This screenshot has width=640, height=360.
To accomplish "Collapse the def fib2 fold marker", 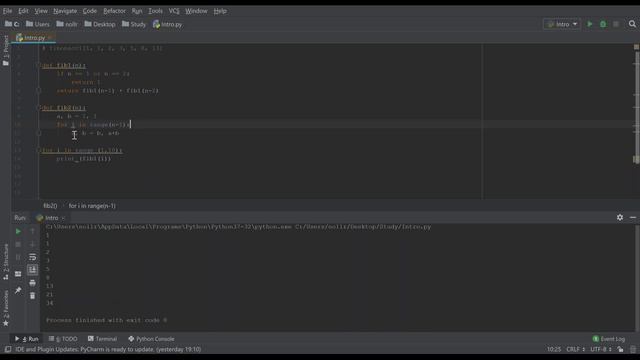I will click(39, 108).
